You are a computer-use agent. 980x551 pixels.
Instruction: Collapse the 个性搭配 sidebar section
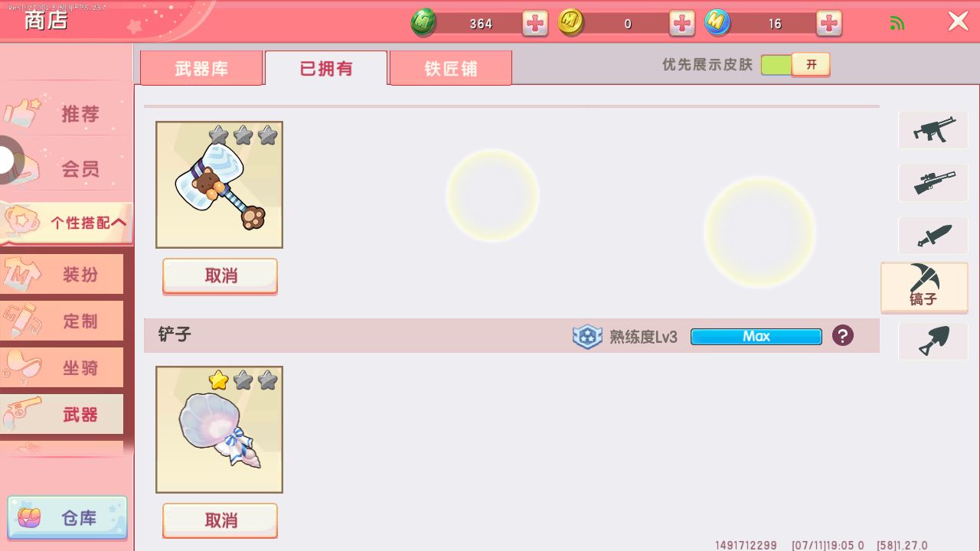click(67, 223)
